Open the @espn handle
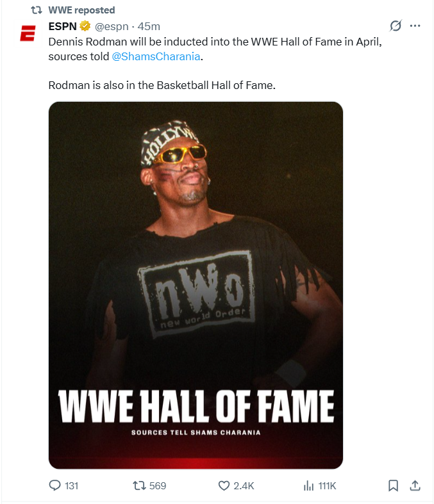 pos(112,26)
